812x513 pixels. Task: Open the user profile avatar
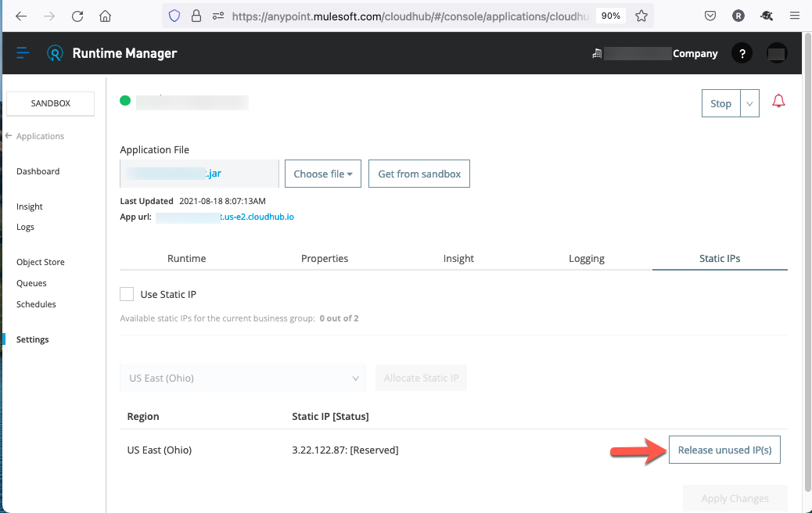click(x=777, y=53)
